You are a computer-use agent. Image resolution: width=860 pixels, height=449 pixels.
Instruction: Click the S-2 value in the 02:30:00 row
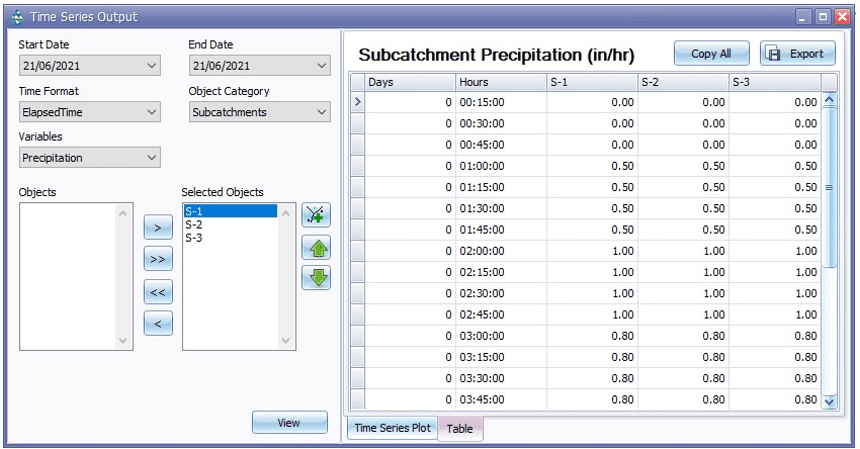tap(683, 293)
